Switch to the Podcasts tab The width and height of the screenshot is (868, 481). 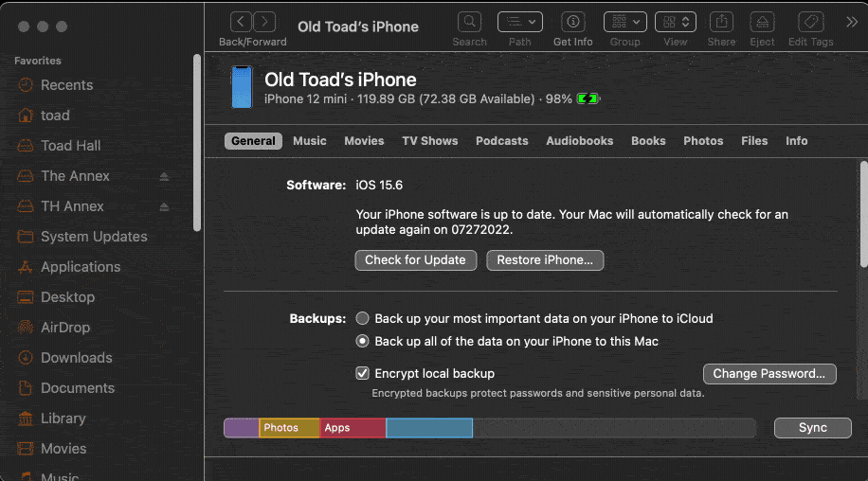pos(501,141)
